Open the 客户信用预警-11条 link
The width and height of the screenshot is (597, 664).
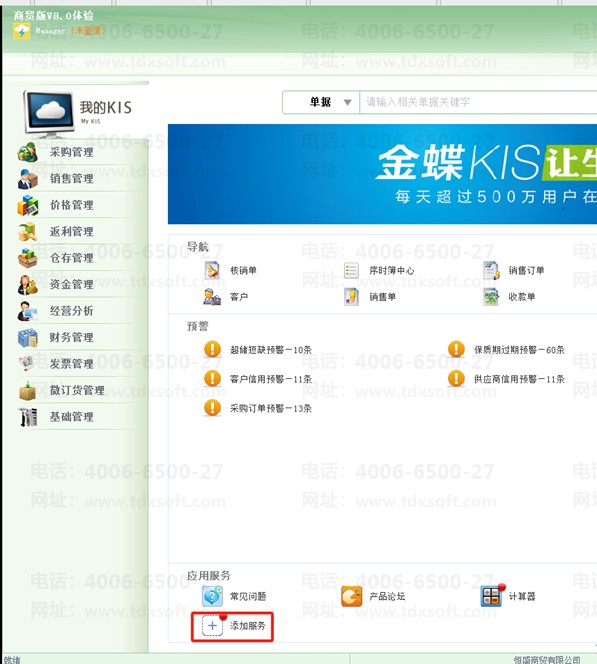pos(271,379)
